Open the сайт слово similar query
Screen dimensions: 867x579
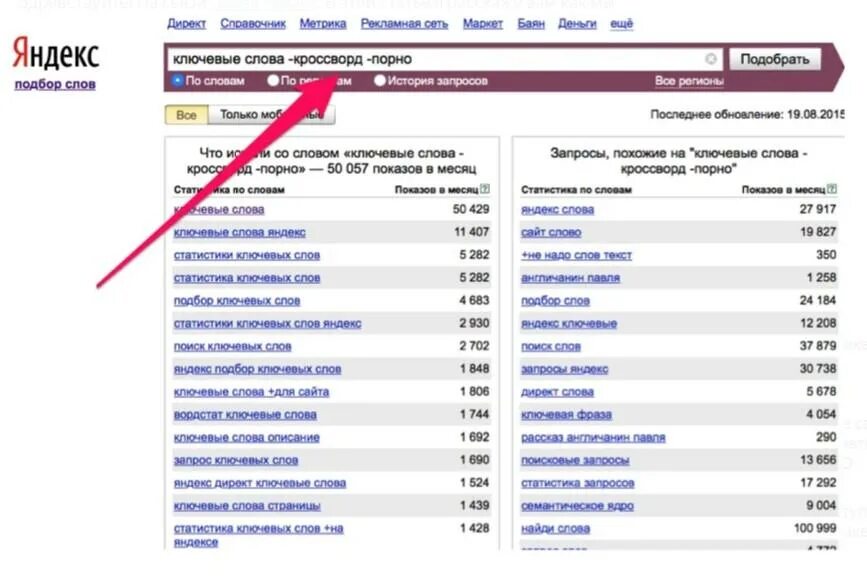point(551,232)
